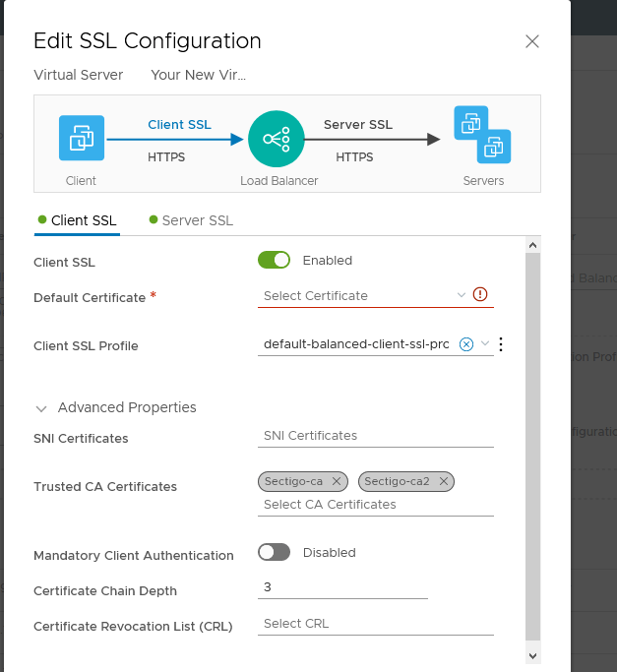
Task: Clear the Client SSL Profile selection
Action: (466, 344)
